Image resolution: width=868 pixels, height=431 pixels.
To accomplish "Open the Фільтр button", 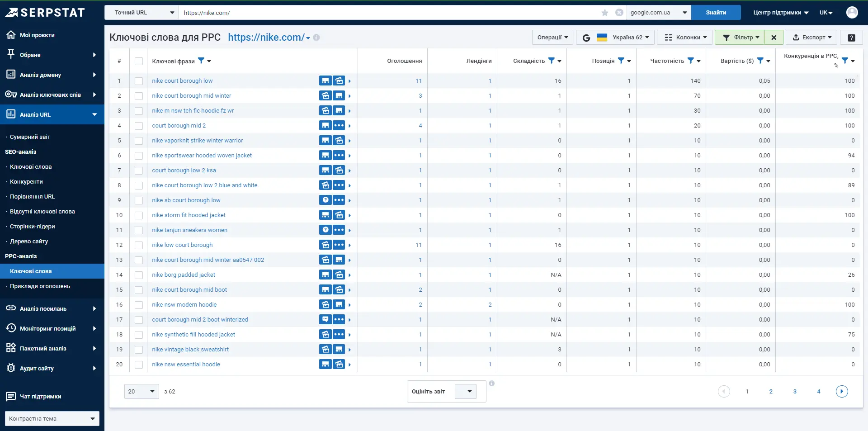I will (740, 38).
